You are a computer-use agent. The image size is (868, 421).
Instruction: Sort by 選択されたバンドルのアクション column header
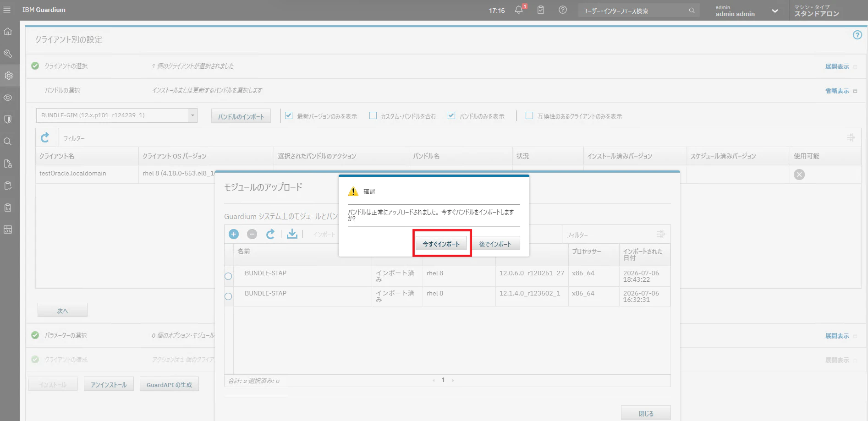[x=341, y=156]
